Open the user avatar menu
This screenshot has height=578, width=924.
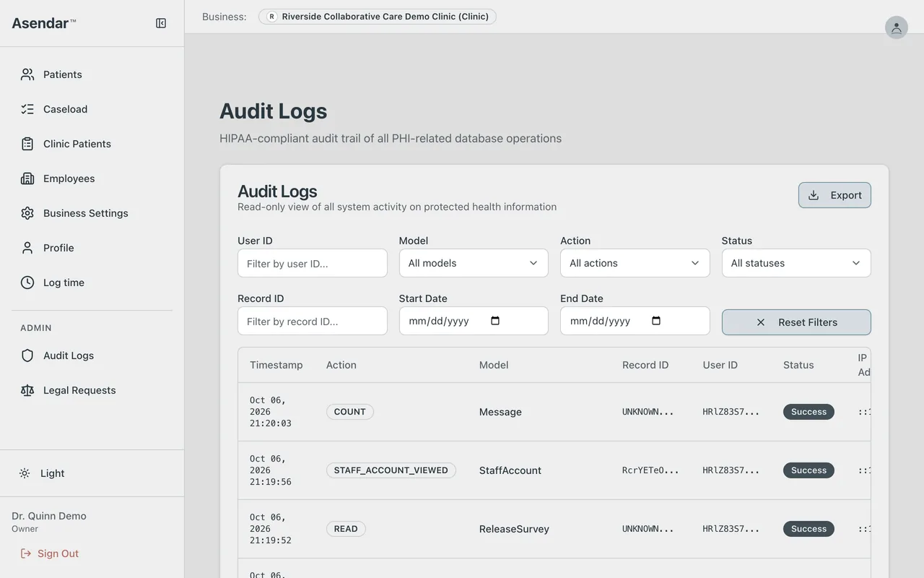(896, 27)
